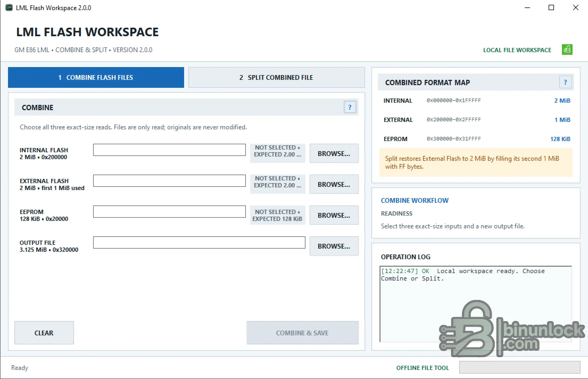Minimize the LML Flash Workspace window
The image size is (588, 379).
pos(527,8)
